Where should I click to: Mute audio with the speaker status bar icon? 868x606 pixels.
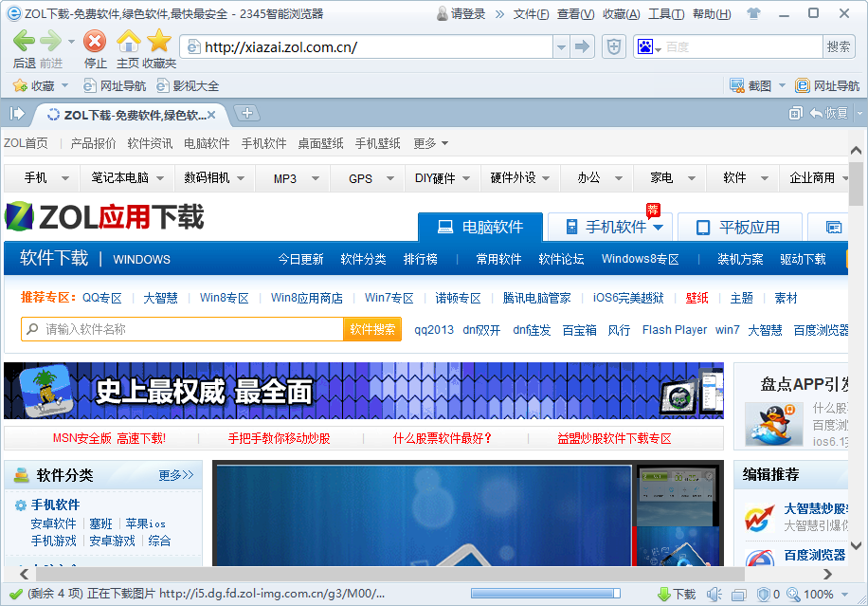click(x=714, y=594)
